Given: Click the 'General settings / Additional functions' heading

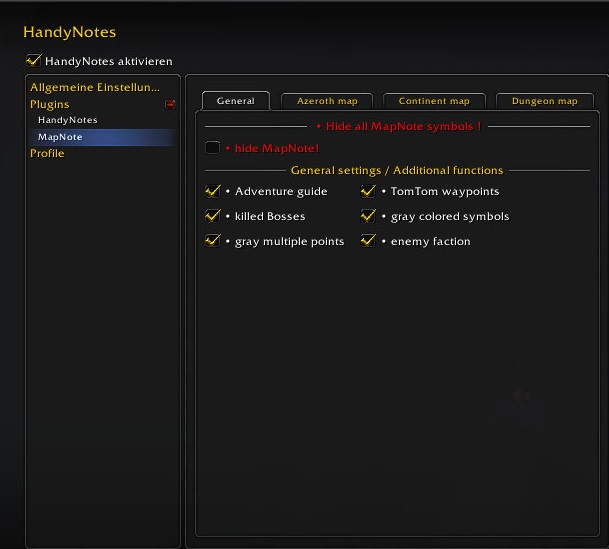Looking at the screenshot, I should pos(397,171).
